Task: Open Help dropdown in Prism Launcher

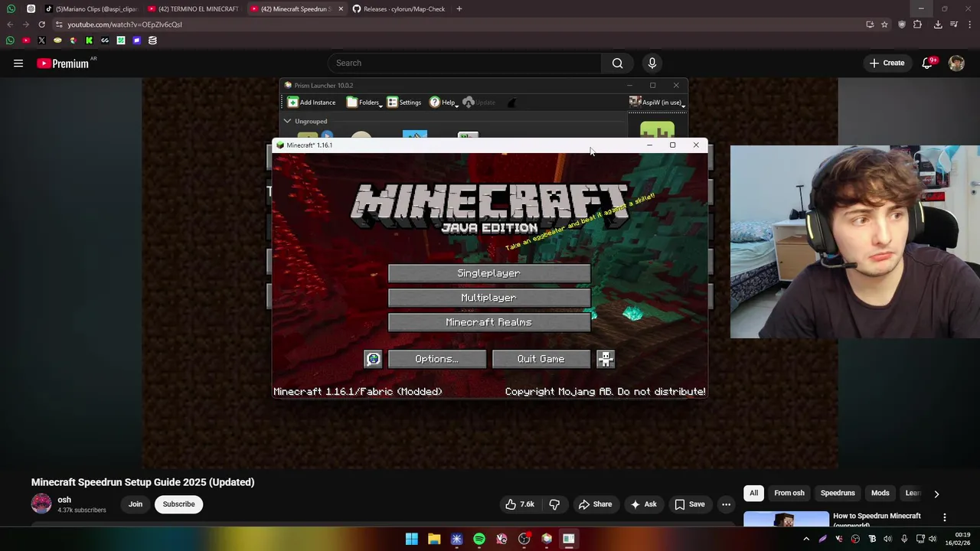Action: click(x=444, y=103)
